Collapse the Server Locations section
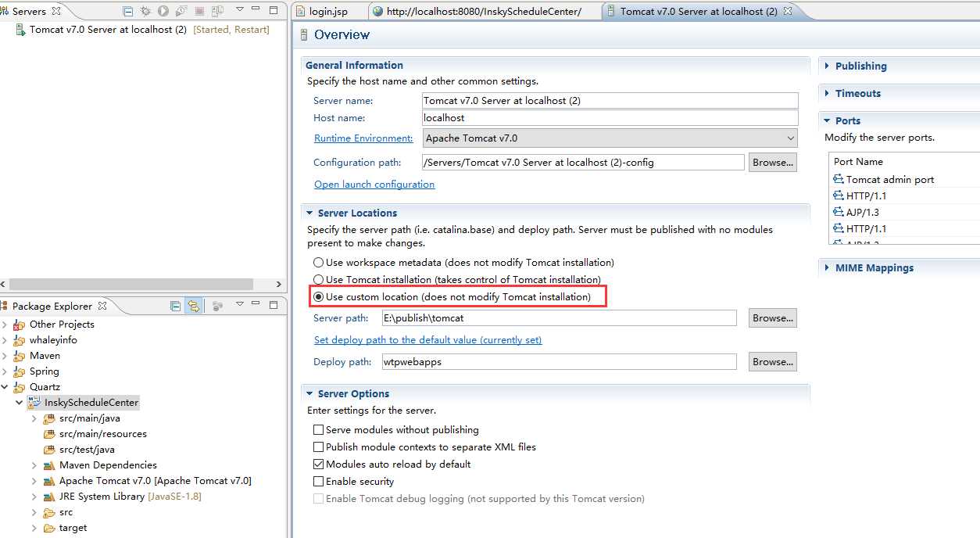 tap(309, 213)
